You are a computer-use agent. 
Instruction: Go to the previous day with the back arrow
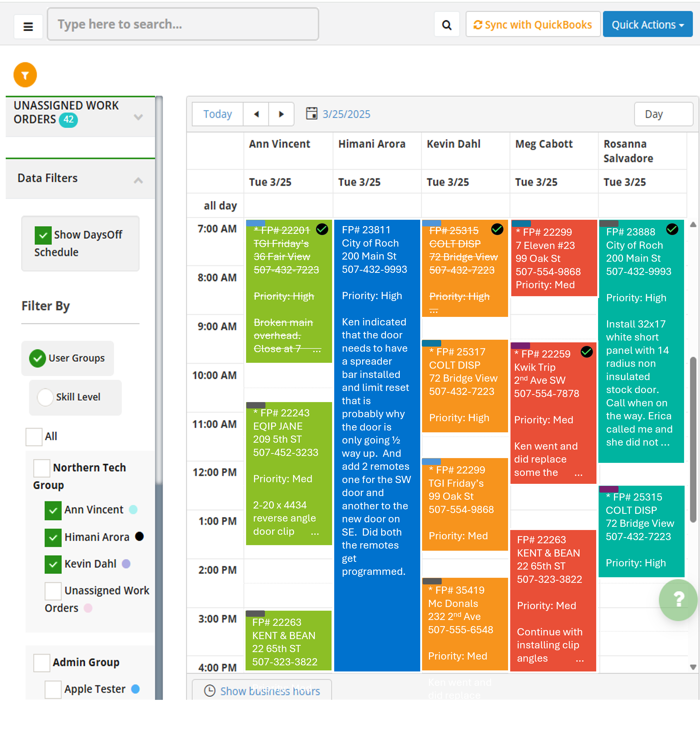pyautogui.click(x=256, y=114)
